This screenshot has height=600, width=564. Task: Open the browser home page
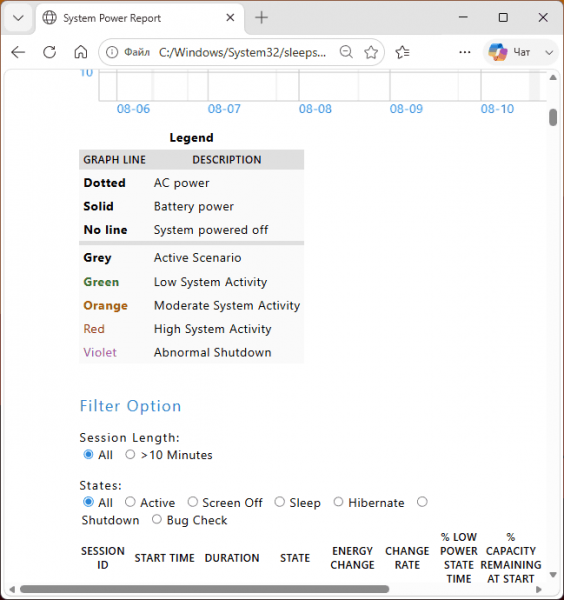(x=81, y=52)
